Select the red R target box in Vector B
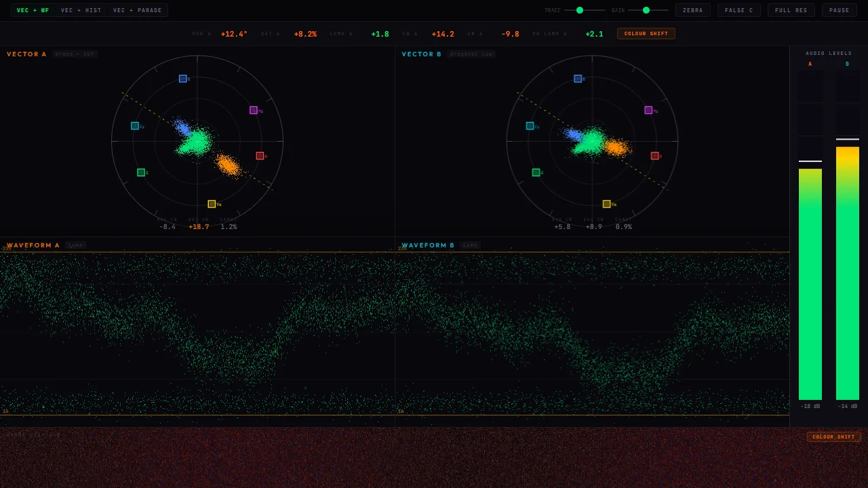868x488 pixels. pyautogui.click(x=654, y=156)
